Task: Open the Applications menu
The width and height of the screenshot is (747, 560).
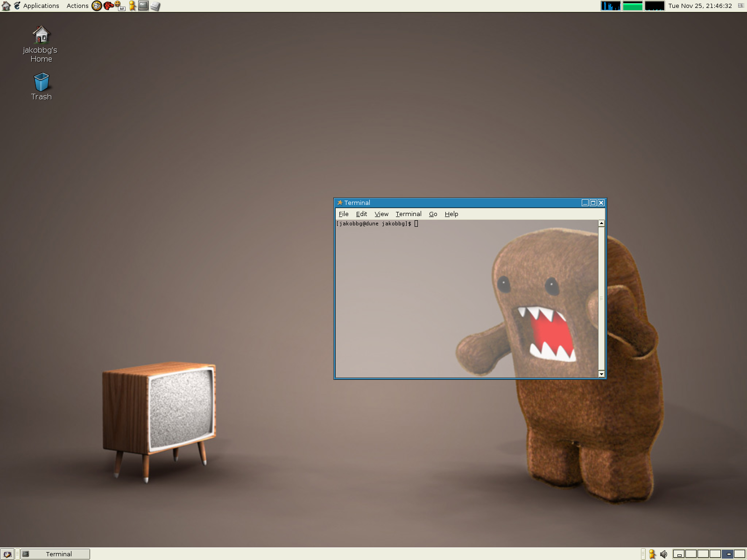Action: pyautogui.click(x=41, y=6)
